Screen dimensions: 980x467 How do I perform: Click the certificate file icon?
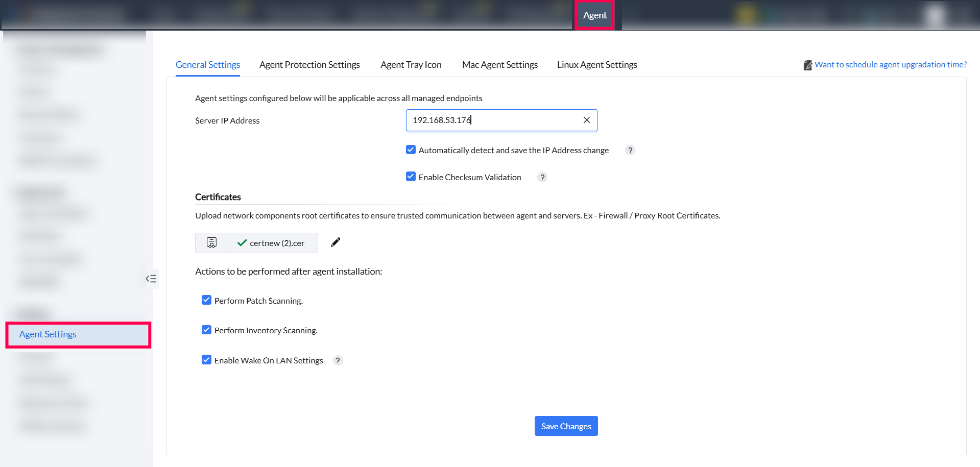click(x=211, y=243)
